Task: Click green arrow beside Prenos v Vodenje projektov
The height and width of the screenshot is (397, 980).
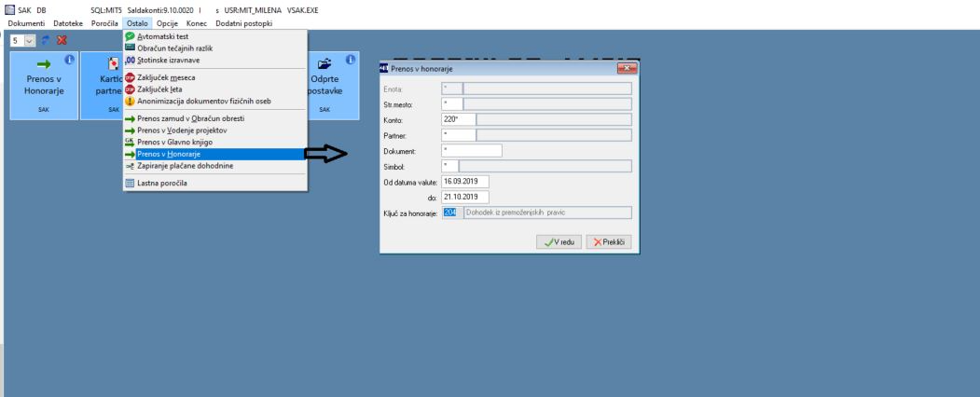Action: click(130, 130)
